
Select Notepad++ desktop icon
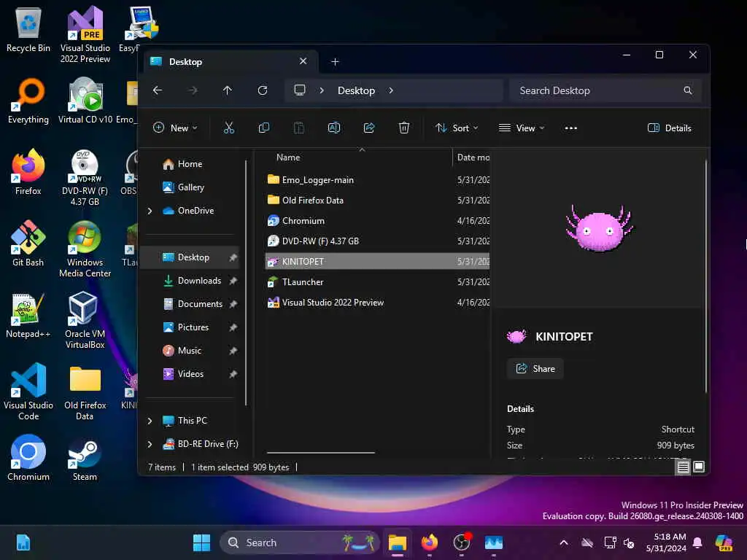[x=28, y=315]
